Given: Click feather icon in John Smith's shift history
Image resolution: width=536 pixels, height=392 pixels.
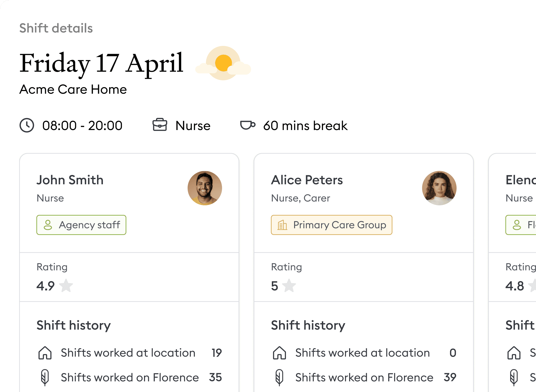Looking at the screenshot, I should [45, 378].
